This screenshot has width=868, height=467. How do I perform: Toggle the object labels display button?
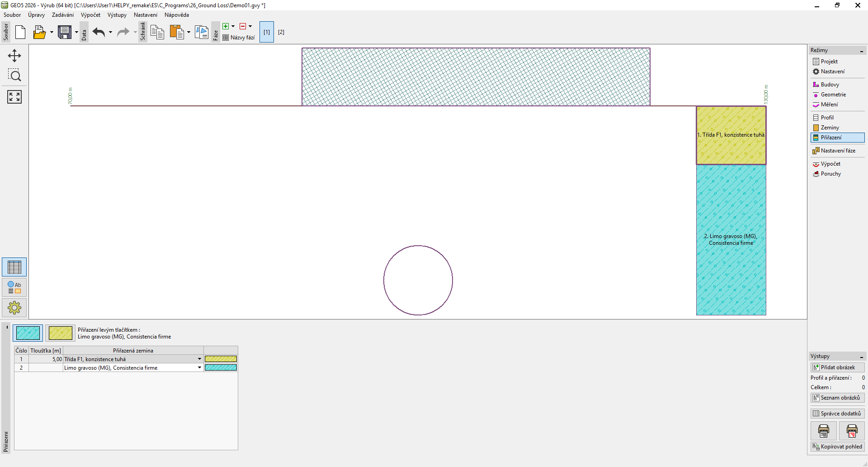[14, 287]
